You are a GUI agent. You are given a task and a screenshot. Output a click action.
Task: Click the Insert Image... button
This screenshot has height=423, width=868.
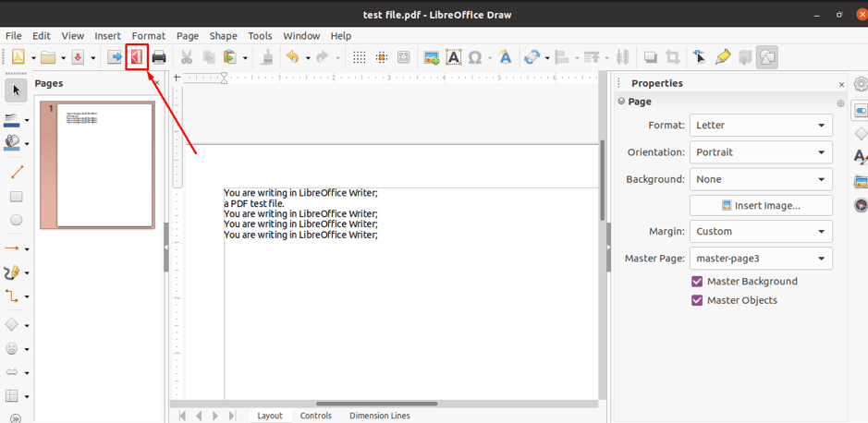pyautogui.click(x=761, y=206)
